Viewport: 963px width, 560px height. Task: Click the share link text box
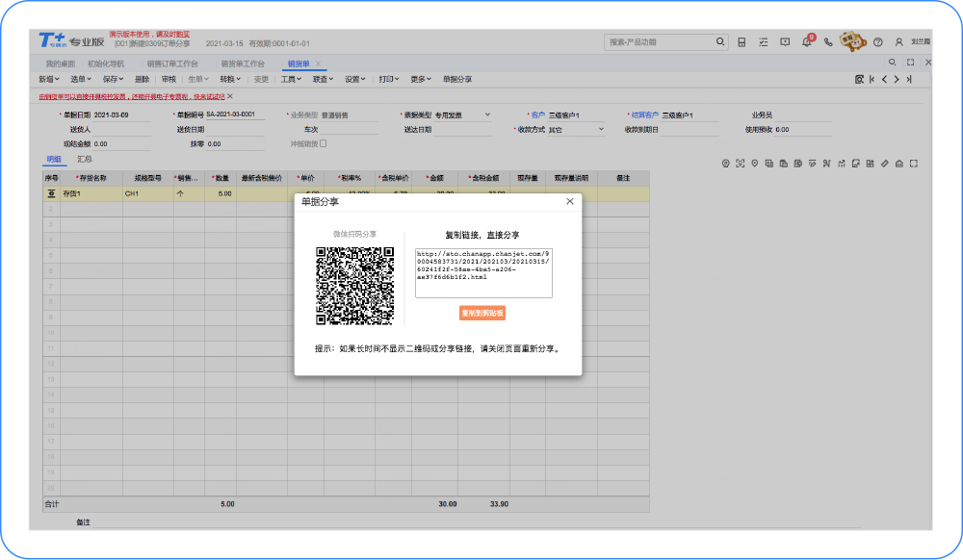[483, 273]
